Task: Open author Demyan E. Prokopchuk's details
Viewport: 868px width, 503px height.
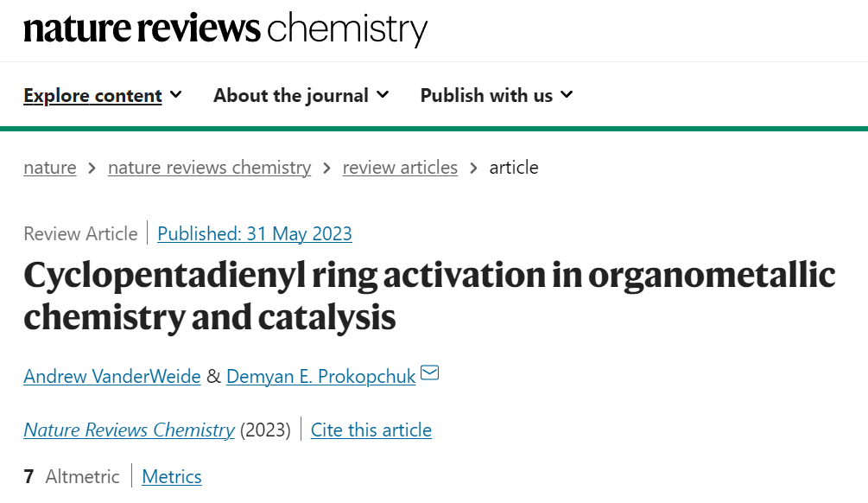Action: (x=320, y=377)
